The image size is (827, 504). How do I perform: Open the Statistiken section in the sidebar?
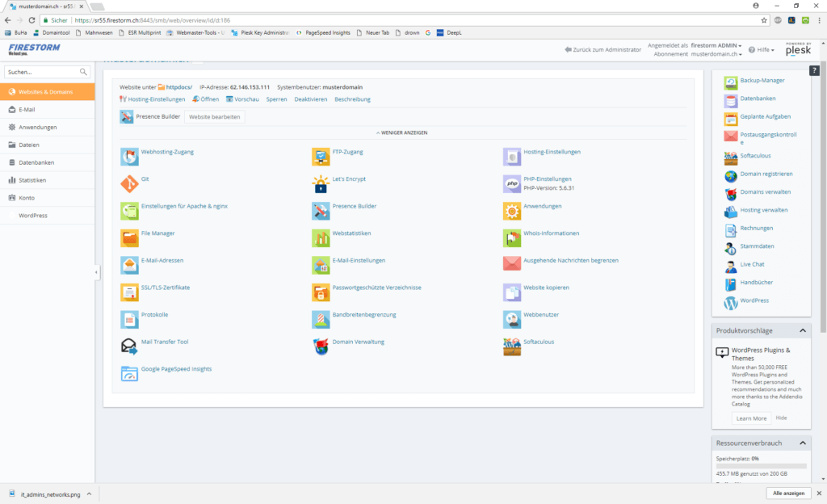point(34,179)
